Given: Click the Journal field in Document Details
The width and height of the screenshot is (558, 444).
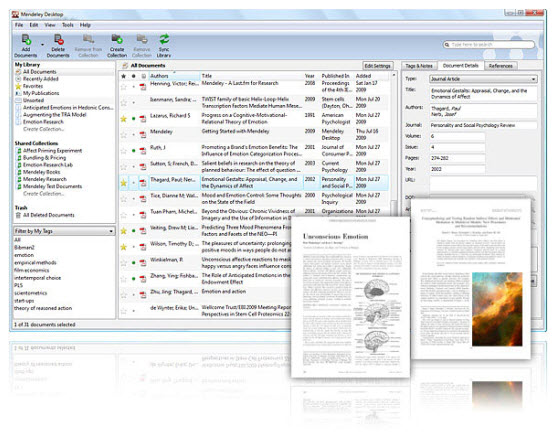Looking at the screenshot, I should [483, 125].
